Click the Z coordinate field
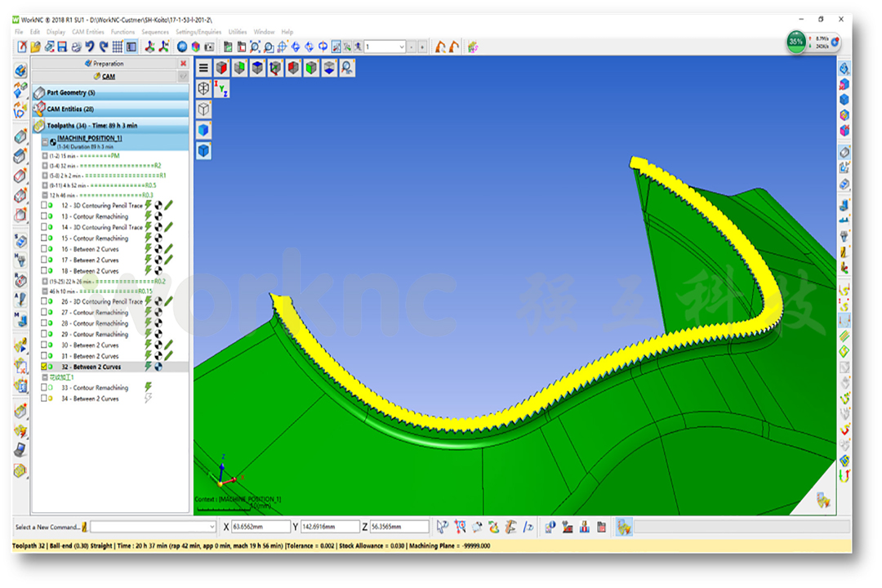Viewport: 882px width, 588px height. click(399, 527)
